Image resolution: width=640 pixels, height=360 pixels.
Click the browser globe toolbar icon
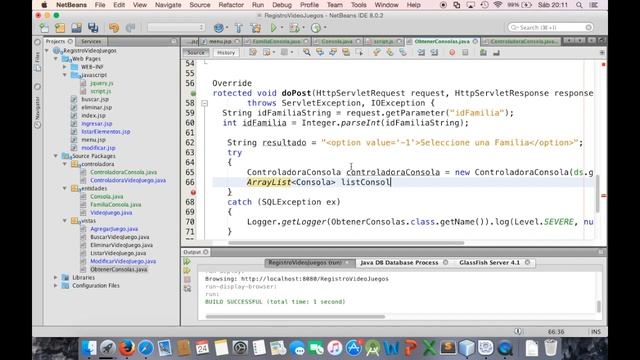point(219,28)
